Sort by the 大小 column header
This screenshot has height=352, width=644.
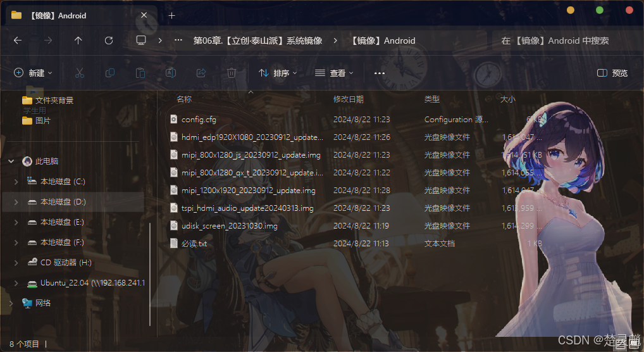pyautogui.click(x=507, y=99)
